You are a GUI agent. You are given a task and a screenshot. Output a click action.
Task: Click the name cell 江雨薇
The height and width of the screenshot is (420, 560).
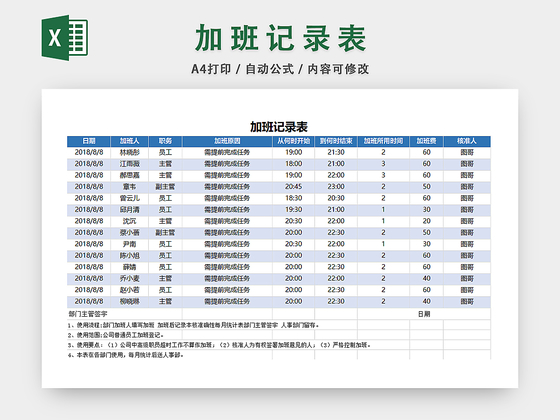pos(130,164)
